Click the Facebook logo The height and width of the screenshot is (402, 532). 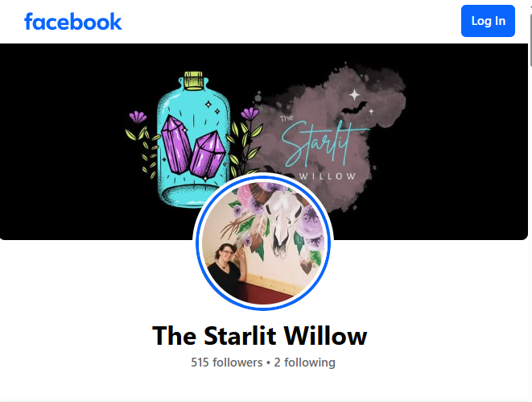[x=73, y=22]
